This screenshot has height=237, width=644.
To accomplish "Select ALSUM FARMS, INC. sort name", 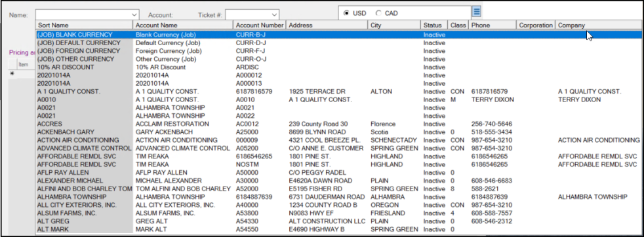I will [67, 213].
